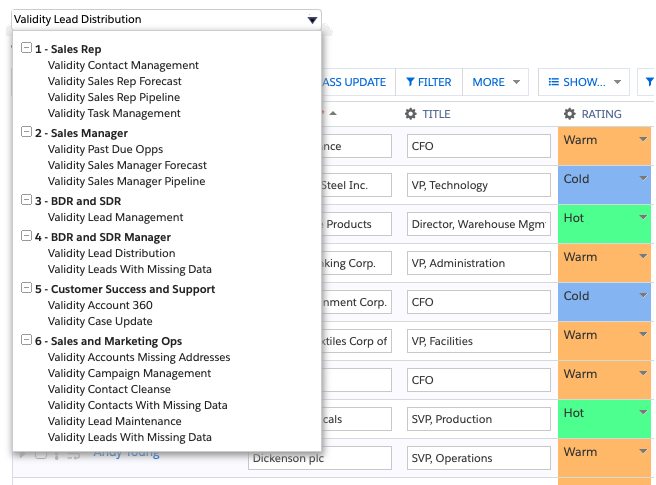Open the SHOW... dropdown menu
Image resolution: width=656 pixels, height=485 pixels.
point(584,82)
